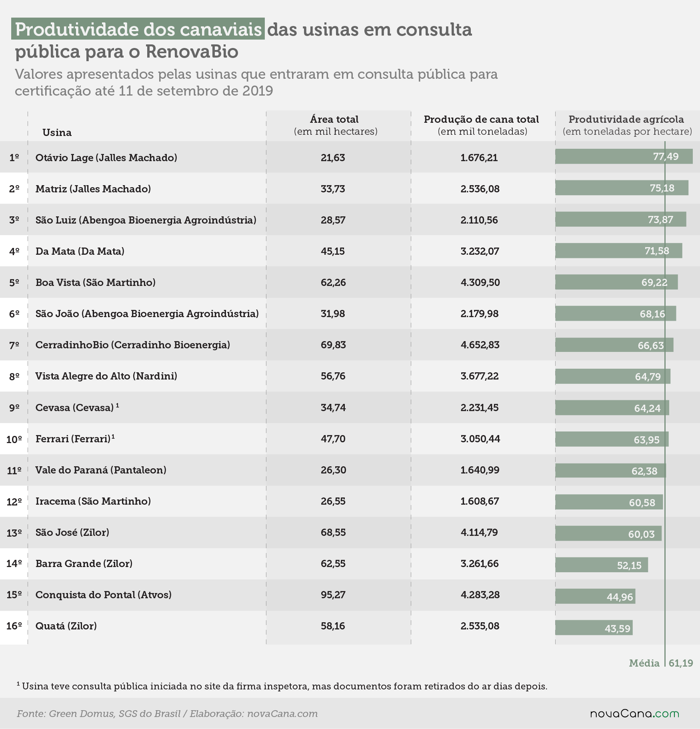Click the productivity bar labeled 73,87
700x729 pixels.
pyautogui.click(x=621, y=219)
